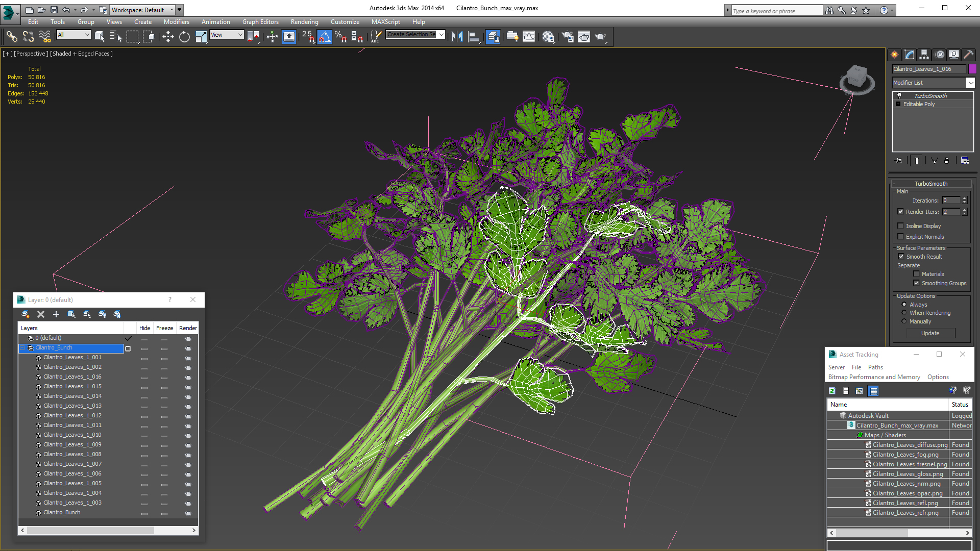Click the keyword search input field
This screenshot has width=980, height=551.
776,11
